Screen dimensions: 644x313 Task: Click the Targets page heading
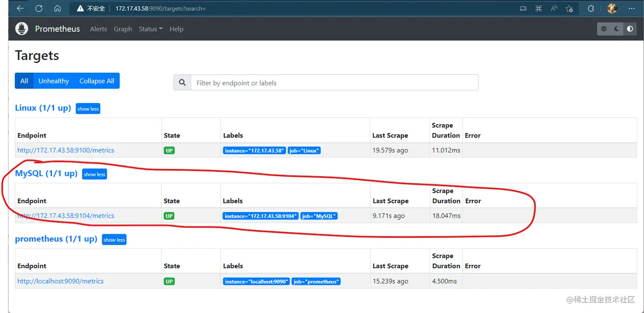(37, 55)
